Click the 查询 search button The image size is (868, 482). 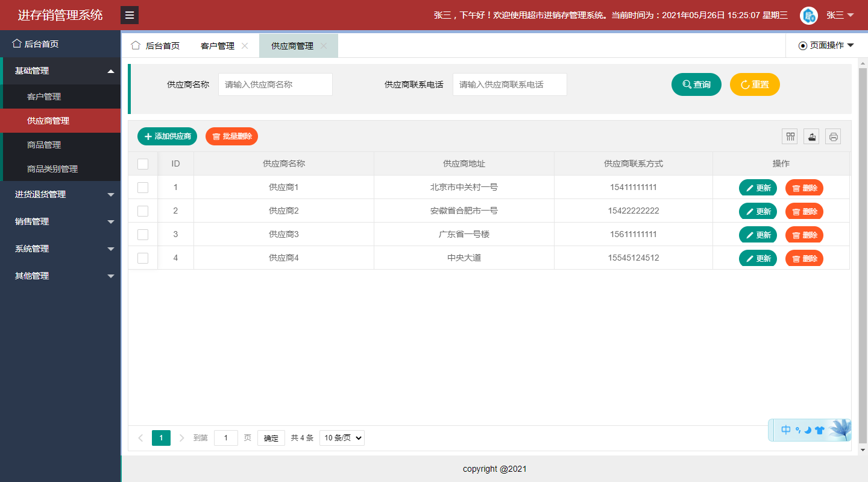point(696,84)
